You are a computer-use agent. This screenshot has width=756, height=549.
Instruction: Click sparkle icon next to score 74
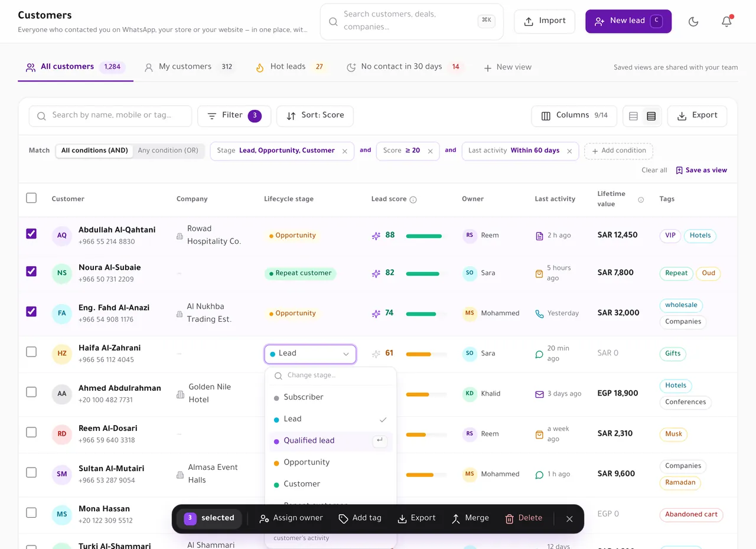click(376, 313)
